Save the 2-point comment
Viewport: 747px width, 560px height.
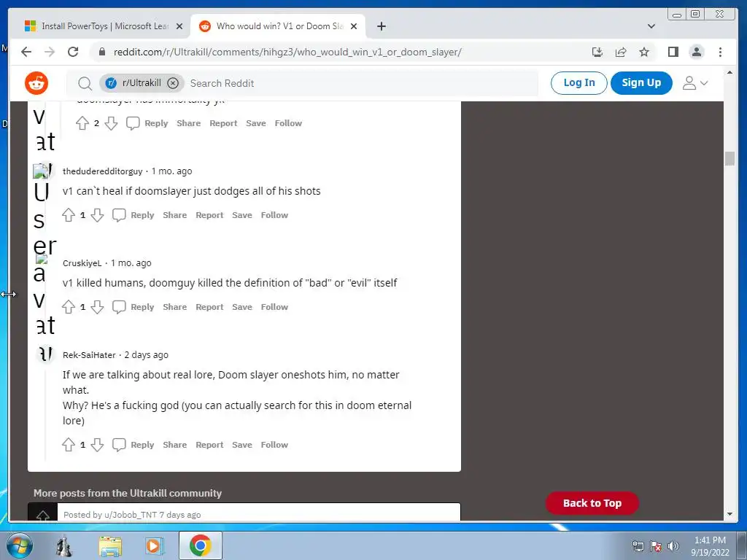tap(256, 123)
